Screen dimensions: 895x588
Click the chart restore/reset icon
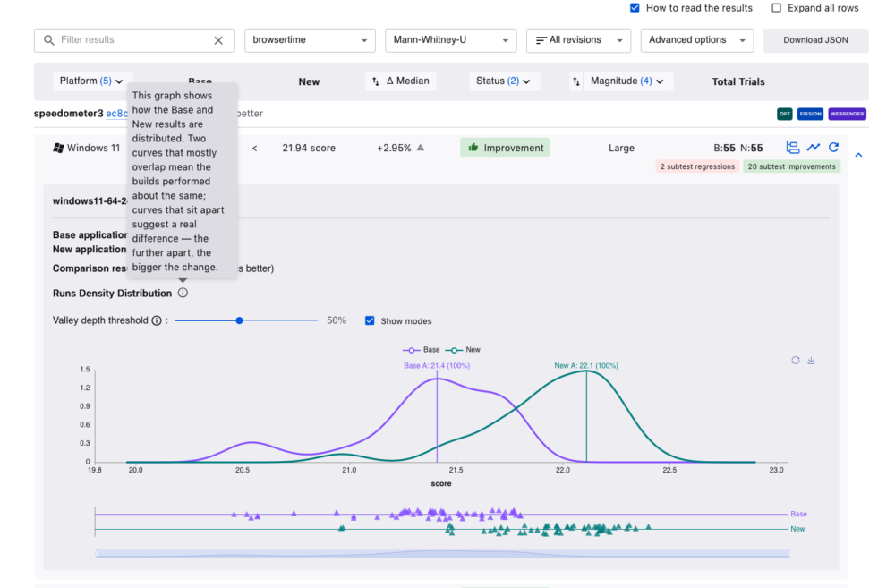pos(795,360)
